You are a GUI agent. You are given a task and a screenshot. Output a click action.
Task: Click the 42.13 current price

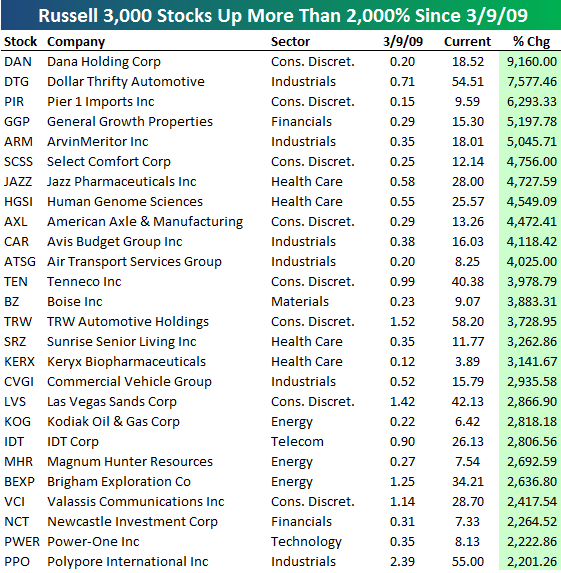click(468, 402)
